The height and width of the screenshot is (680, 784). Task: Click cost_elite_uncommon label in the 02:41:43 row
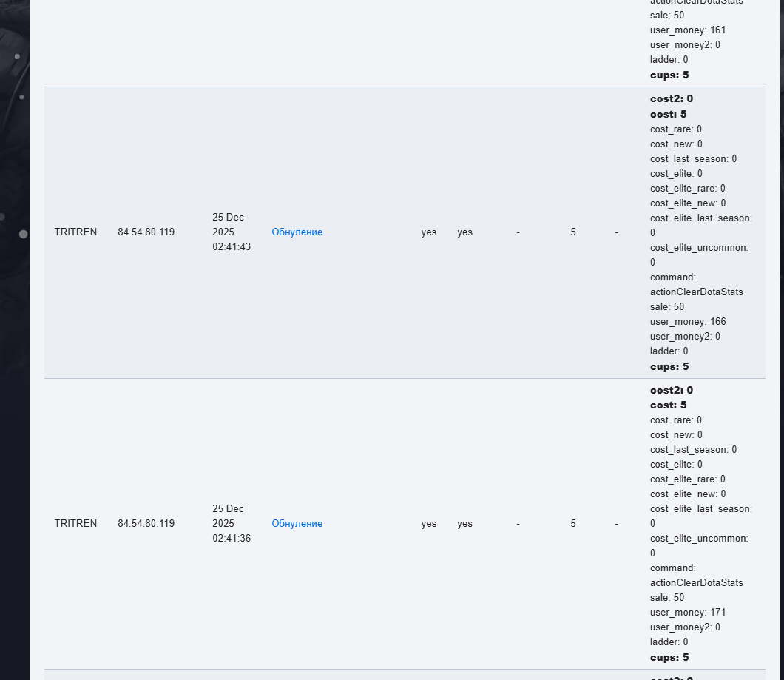click(699, 248)
